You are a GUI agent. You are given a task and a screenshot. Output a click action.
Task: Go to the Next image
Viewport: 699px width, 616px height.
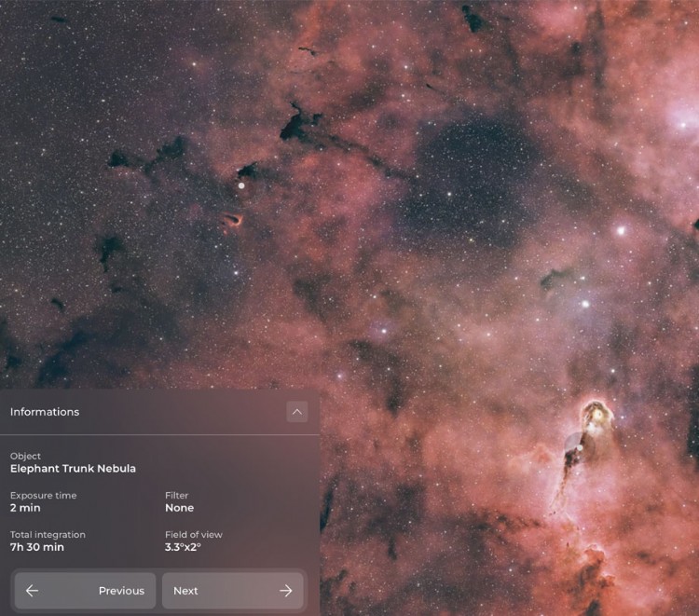click(x=232, y=591)
